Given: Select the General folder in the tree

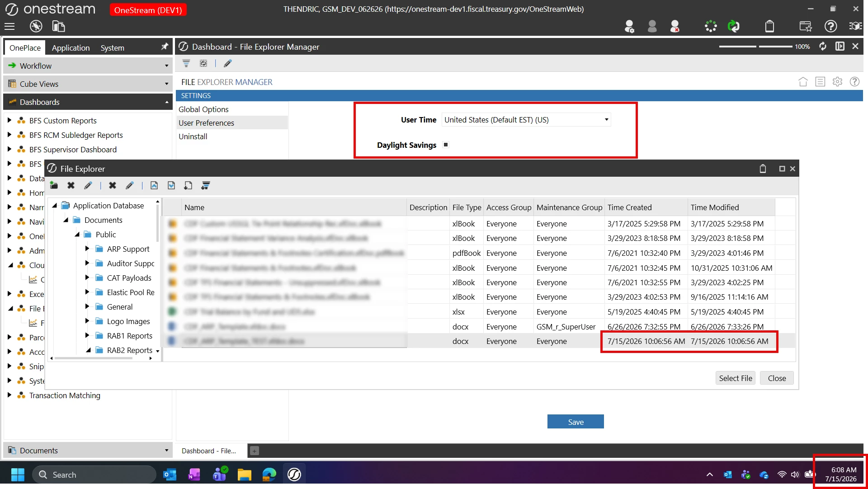Looking at the screenshot, I should (119, 307).
